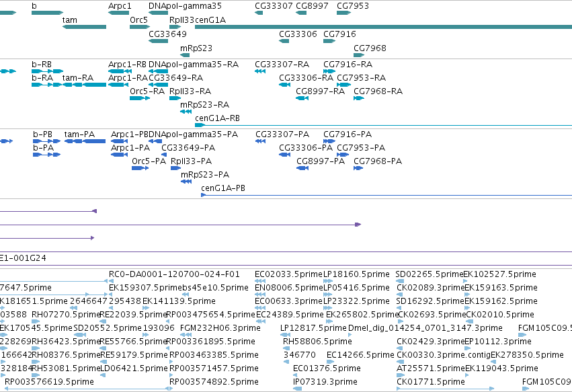This screenshot has height=392, width=572.
Task: Click the b-RB transcript label
Action: (x=42, y=65)
